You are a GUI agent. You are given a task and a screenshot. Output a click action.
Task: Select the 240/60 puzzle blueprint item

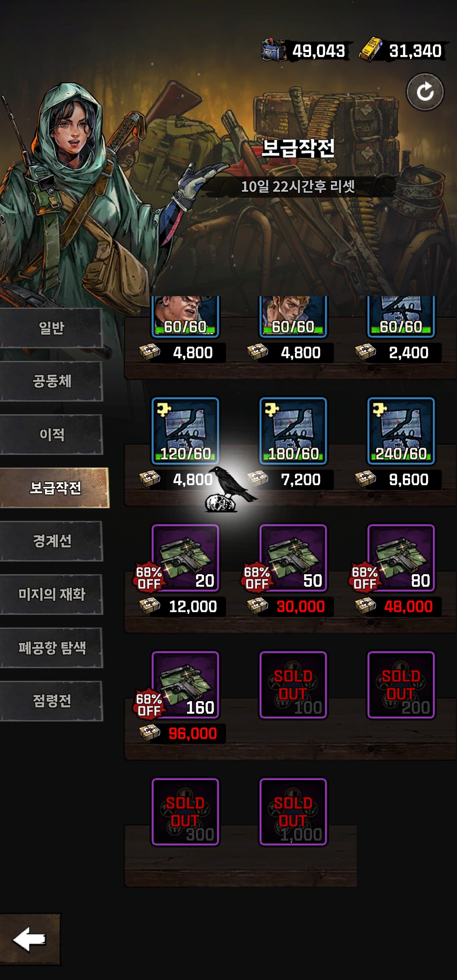pyautogui.click(x=401, y=431)
